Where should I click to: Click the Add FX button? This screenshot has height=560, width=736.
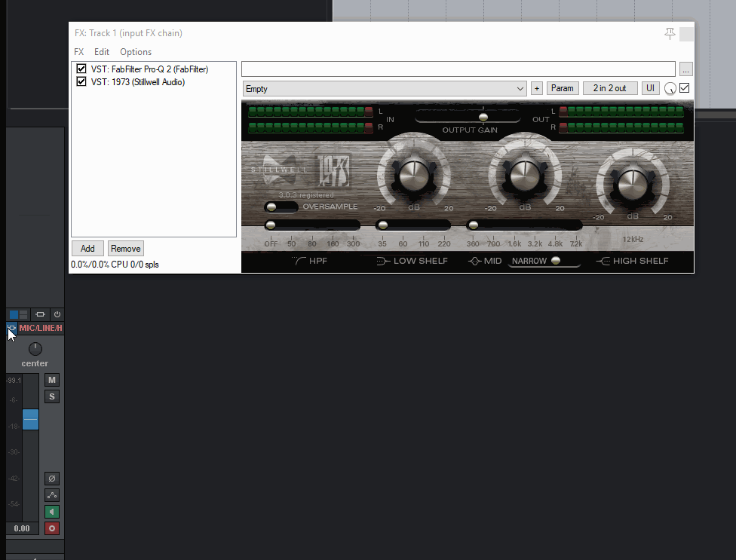(x=87, y=249)
